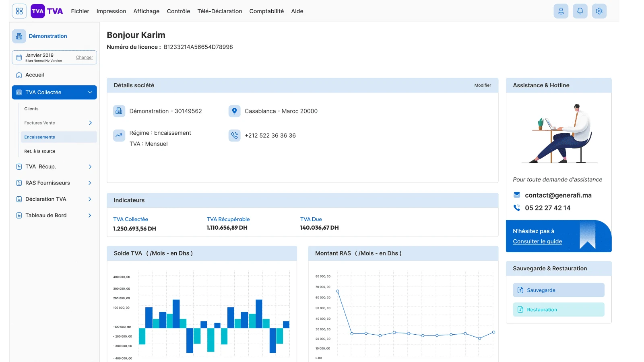Viewport: 644px width, 362px height.
Task: Open the settings gear icon
Action: pos(599,11)
